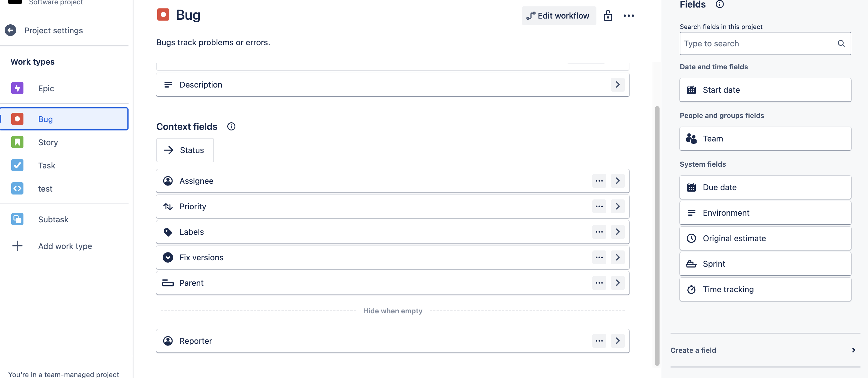Image resolution: width=868 pixels, height=378 pixels.
Task: Click Add work type label
Action: tap(65, 246)
